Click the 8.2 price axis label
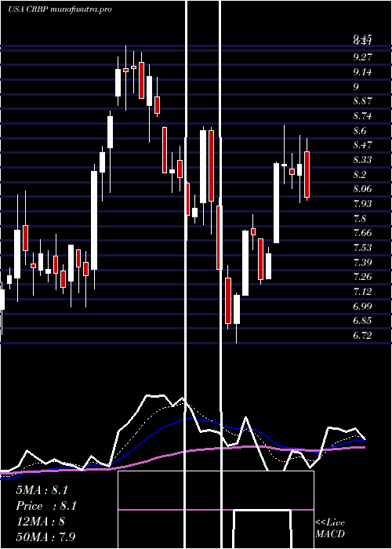This screenshot has height=549, width=392. (360, 175)
